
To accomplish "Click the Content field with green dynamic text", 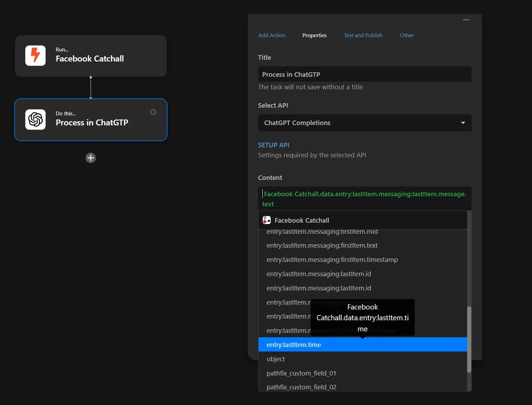I will (364, 199).
